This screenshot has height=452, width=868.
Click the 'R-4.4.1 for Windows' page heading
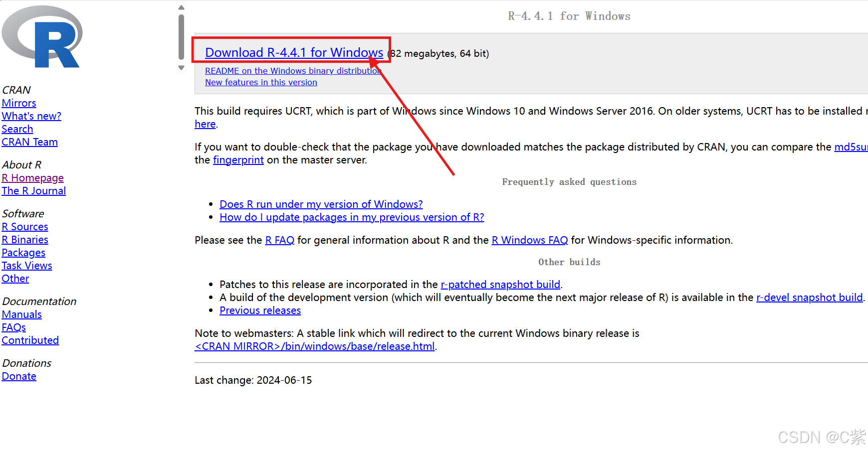coord(569,16)
